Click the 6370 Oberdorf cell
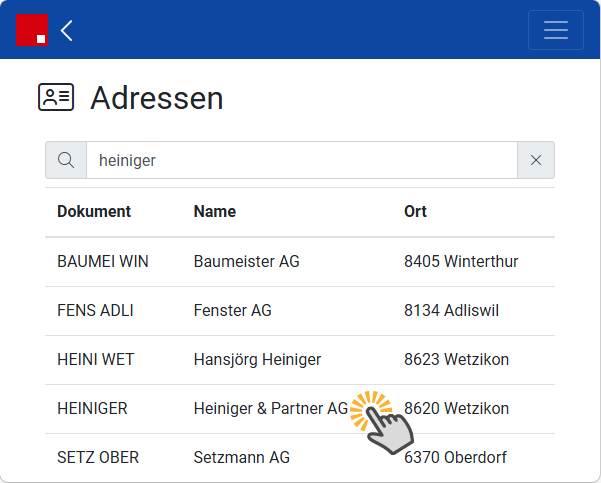The image size is (601, 483). pyautogui.click(x=455, y=458)
